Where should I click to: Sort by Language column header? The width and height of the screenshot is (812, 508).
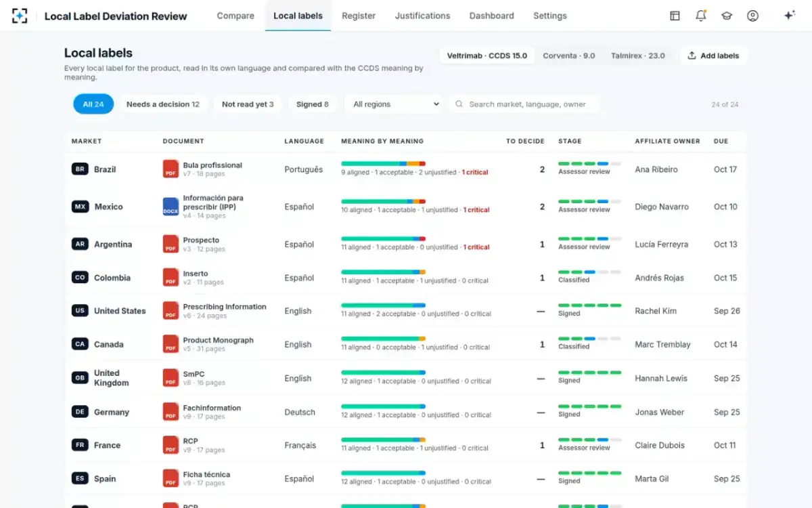point(304,141)
